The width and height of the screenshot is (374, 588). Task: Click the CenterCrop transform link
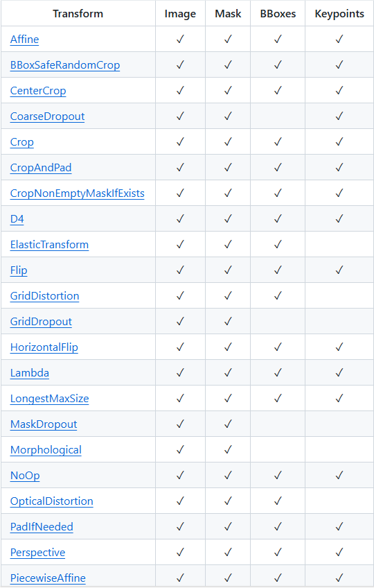38,91
